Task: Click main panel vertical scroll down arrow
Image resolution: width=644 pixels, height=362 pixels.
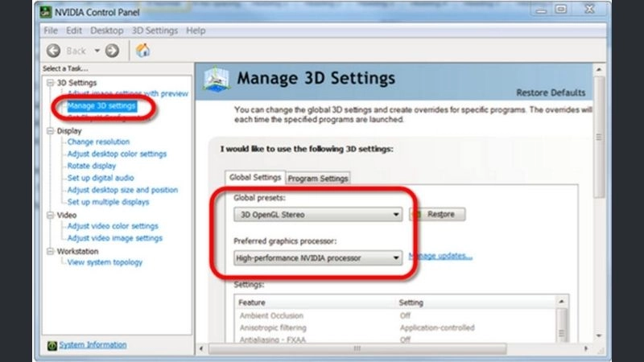Action: click(599, 335)
